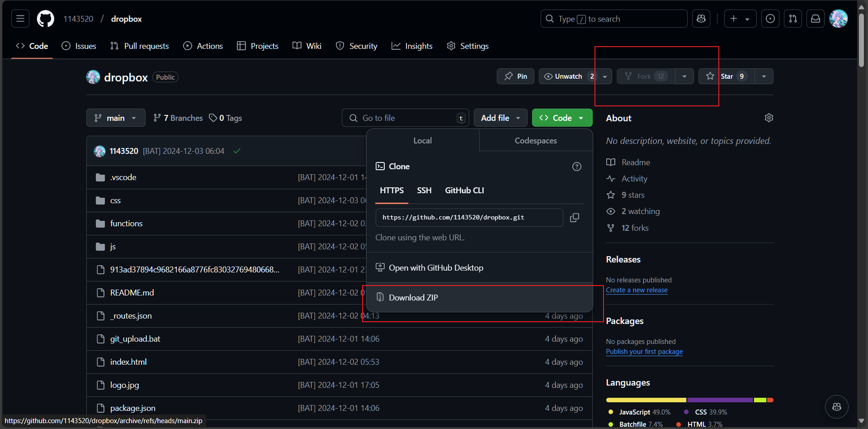
Task: Open the functions folder
Action: tap(126, 224)
